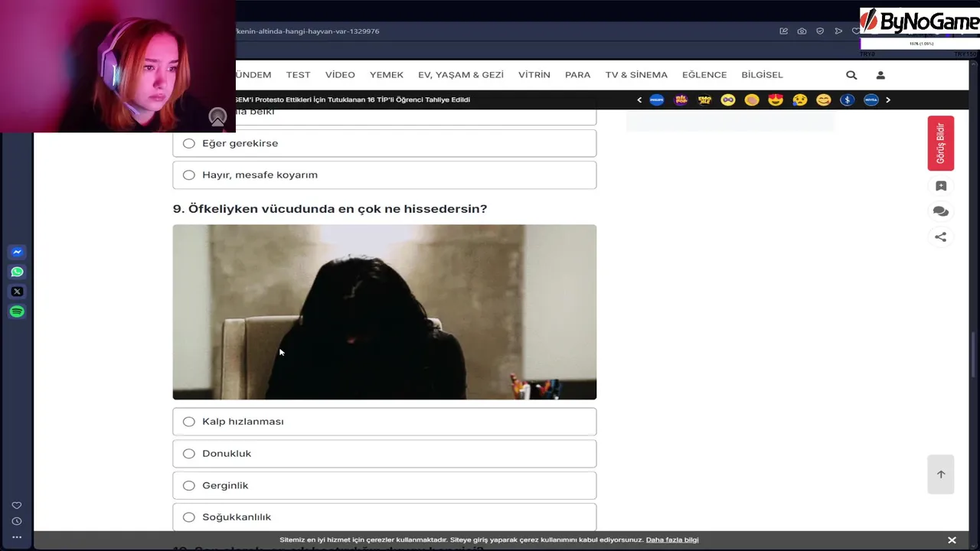Click the heart-eyes emoji badge

coord(776,99)
